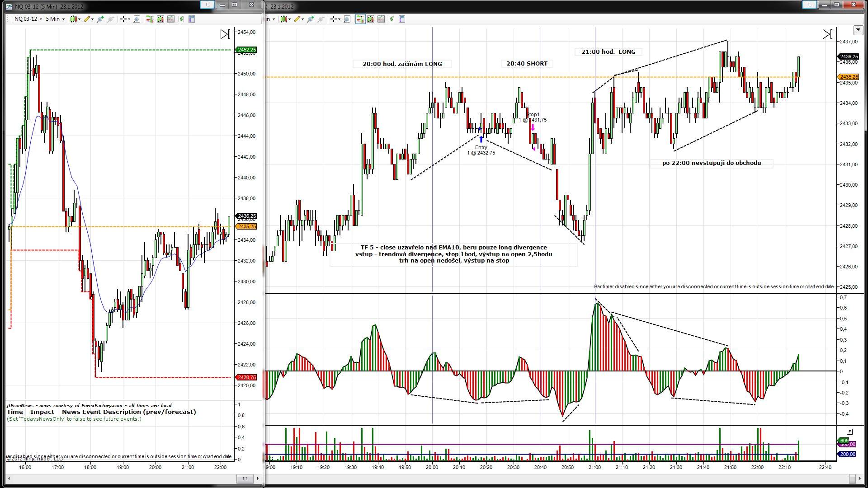Open left chart's candlestick style selector
Image resolution: width=868 pixels, height=488 pixels.
[x=75, y=19]
